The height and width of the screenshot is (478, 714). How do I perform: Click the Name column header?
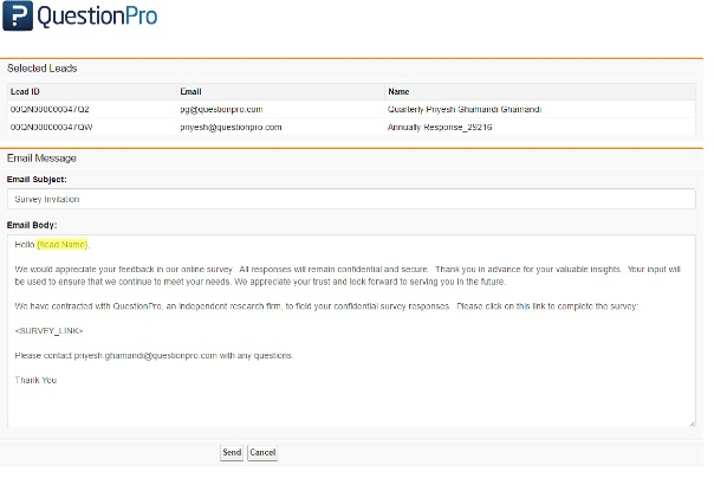click(x=398, y=92)
